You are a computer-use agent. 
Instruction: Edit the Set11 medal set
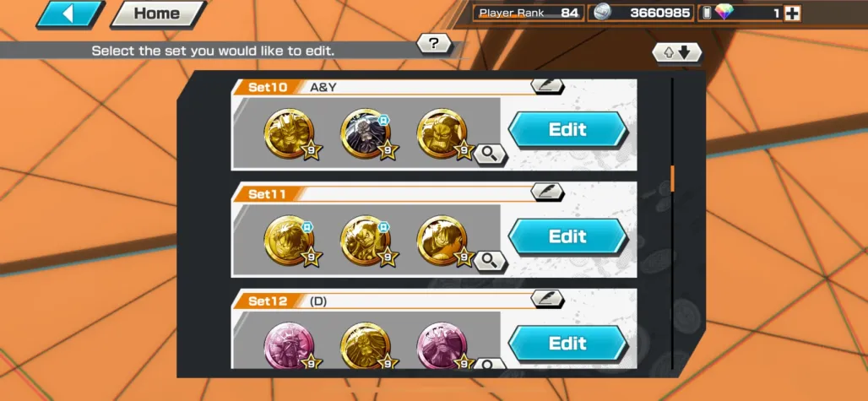click(x=568, y=236)
